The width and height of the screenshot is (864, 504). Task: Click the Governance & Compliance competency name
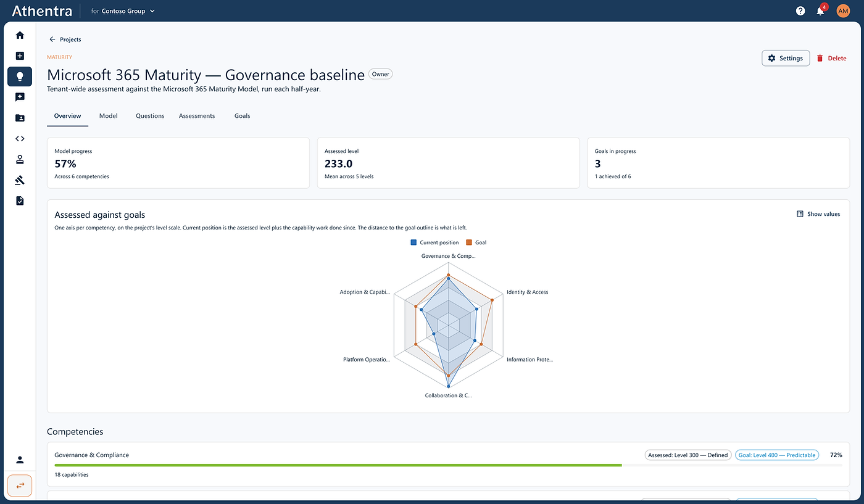(x=92, y=455)
